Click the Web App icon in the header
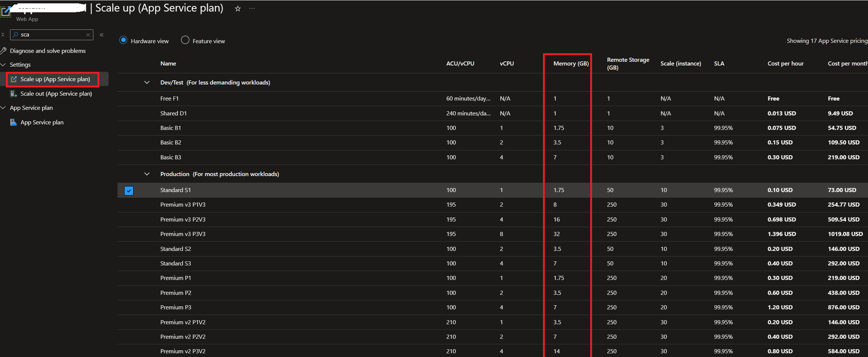Screen dimensions: 868x357 coord(6,11)
